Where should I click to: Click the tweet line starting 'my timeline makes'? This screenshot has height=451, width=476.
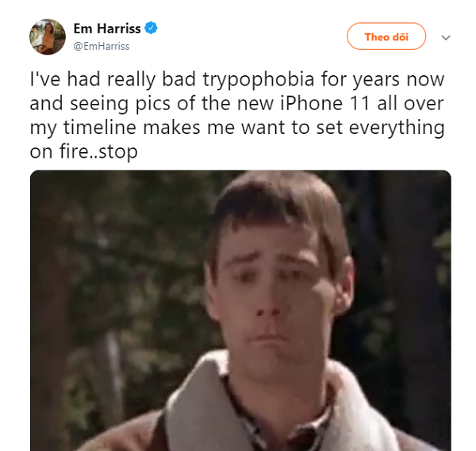(236, 128)
